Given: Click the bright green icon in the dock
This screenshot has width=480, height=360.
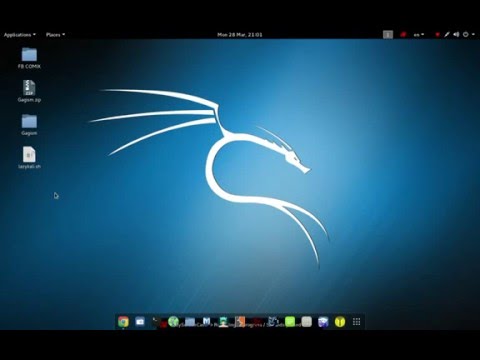Looking at the screenshot, I should 290,322.
